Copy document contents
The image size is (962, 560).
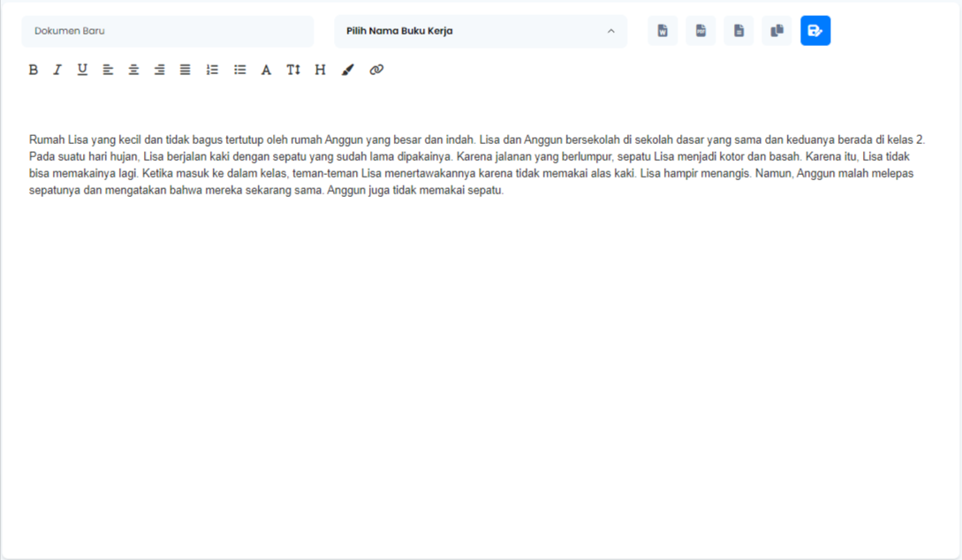(x=776, y=31)
